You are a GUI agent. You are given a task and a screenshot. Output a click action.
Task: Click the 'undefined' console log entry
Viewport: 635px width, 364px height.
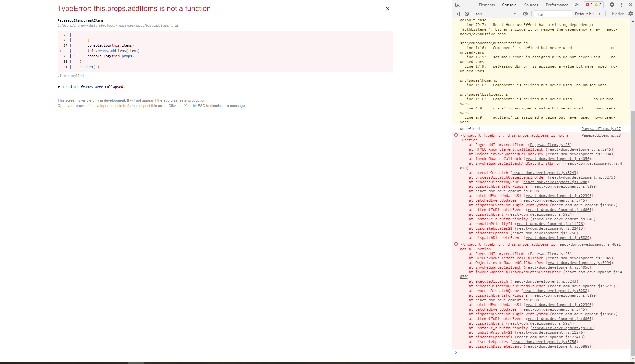tap(470, 129)
